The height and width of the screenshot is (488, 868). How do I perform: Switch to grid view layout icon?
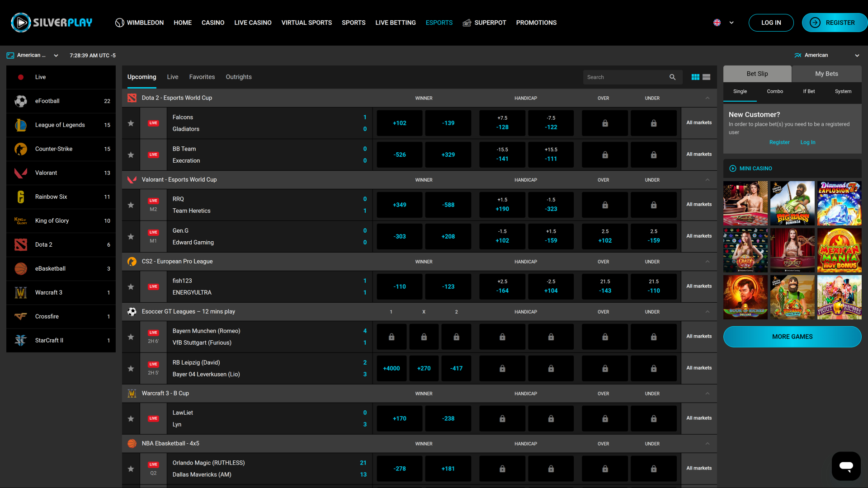pos(695,77)
